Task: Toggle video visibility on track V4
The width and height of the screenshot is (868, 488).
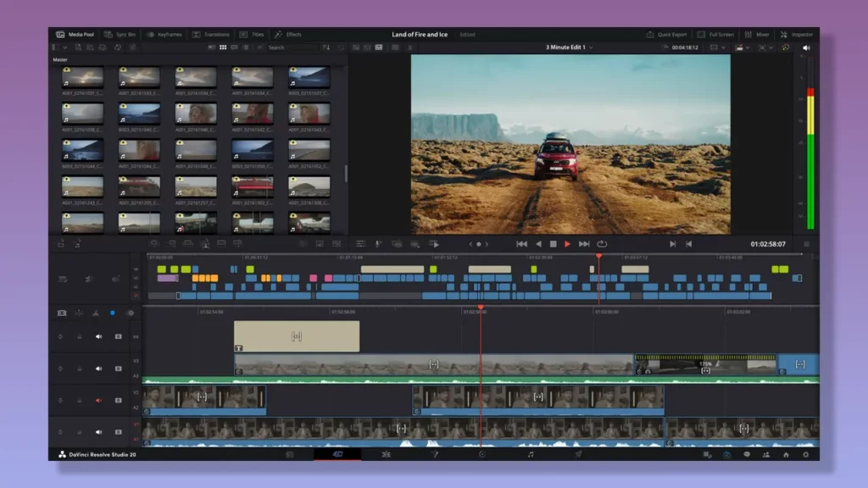Action: click(x=118, y=336)
